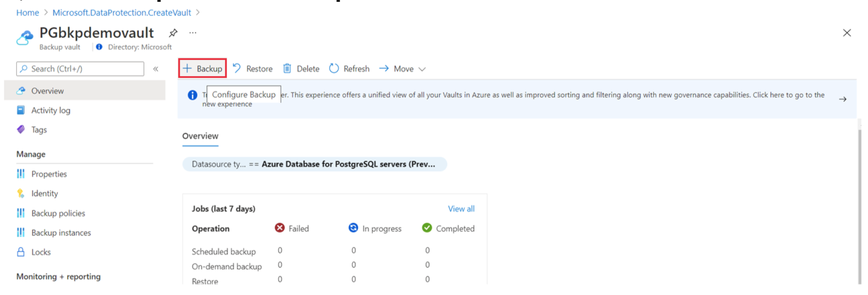
Task: Click the info banner arrow
Action: pos(843,99)
